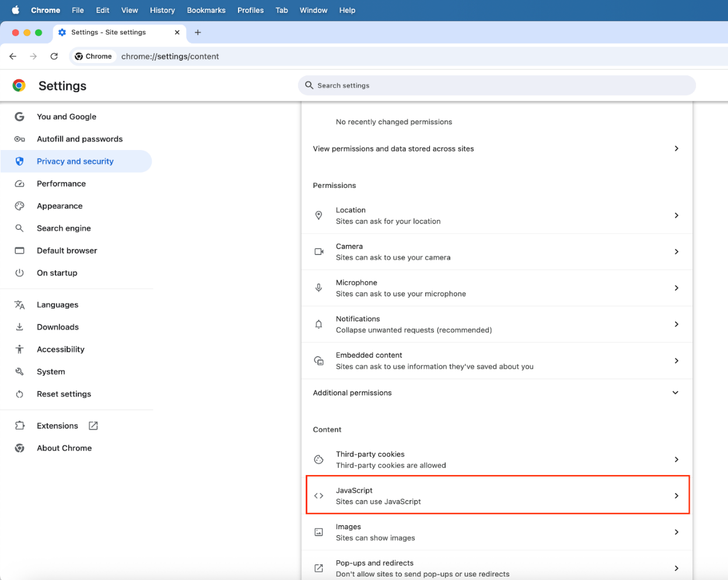Click the Performance speedometer icon
Viewport: 728px width, 580px height.
coord(19,183)
